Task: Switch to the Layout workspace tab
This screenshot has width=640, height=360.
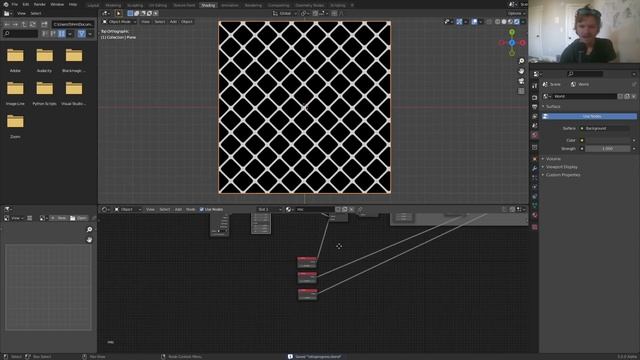Action: coord(93,5)
